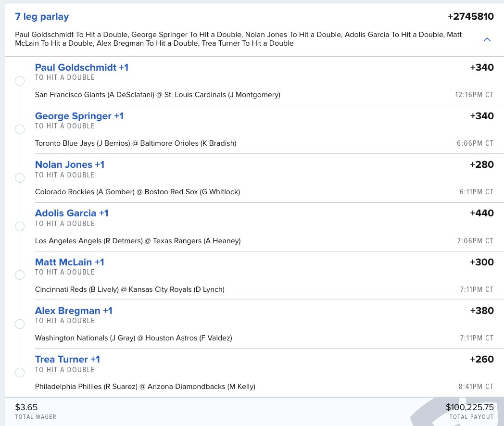
Task: Select Matt McLain odds +300
Action: [481, 262]
